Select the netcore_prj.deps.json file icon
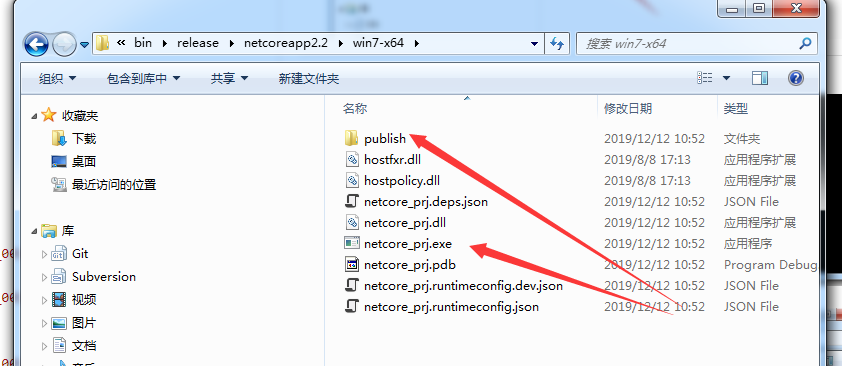 click(x=351, y=202)
